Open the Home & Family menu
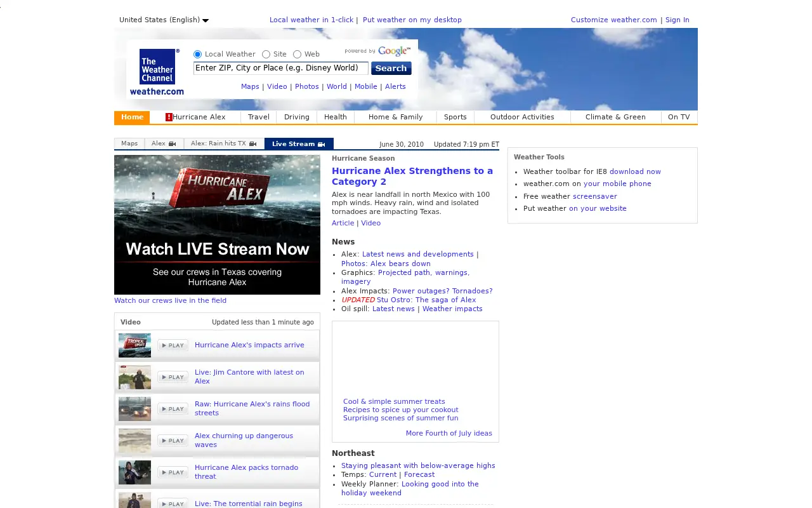The height and width of the screenshot is (508, 812). tap(396, 117)
